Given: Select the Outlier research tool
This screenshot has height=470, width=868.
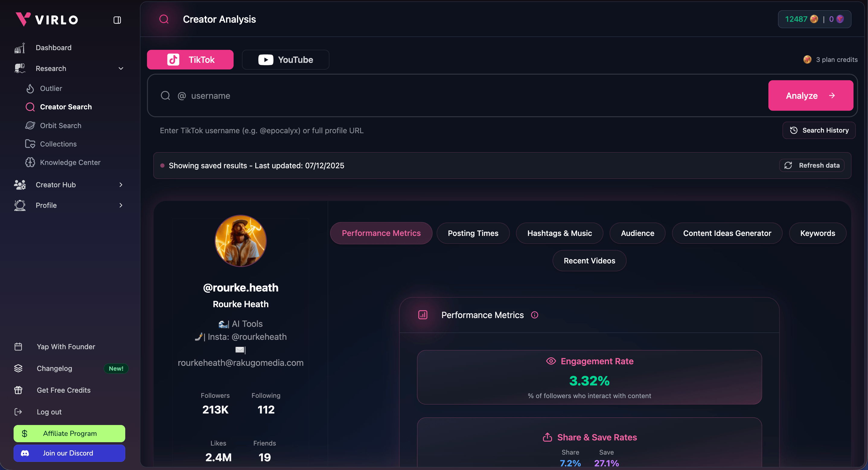Looking at the screenshot, I should pyautogui.click(x=53, y=88).
